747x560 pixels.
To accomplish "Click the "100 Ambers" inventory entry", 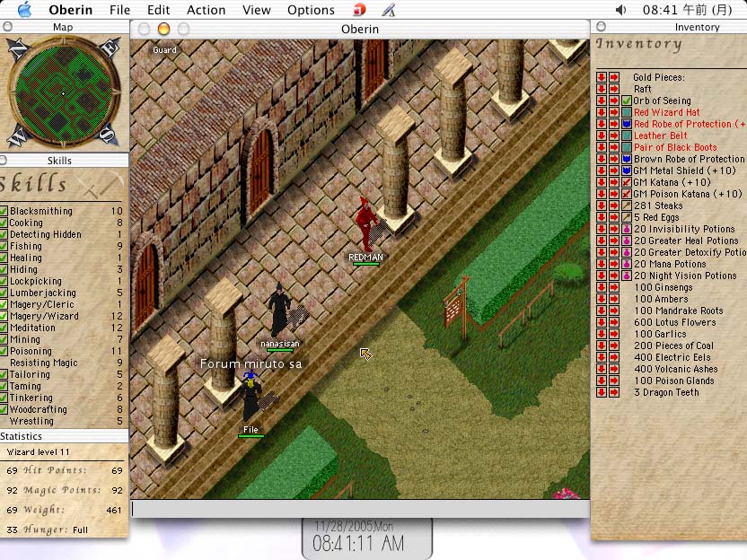I will click(661, 299).
